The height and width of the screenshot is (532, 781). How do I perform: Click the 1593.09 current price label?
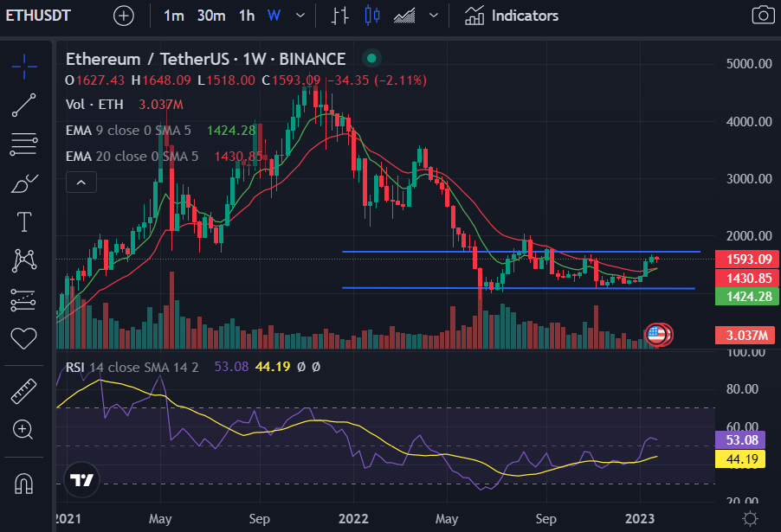coord(747,259)
